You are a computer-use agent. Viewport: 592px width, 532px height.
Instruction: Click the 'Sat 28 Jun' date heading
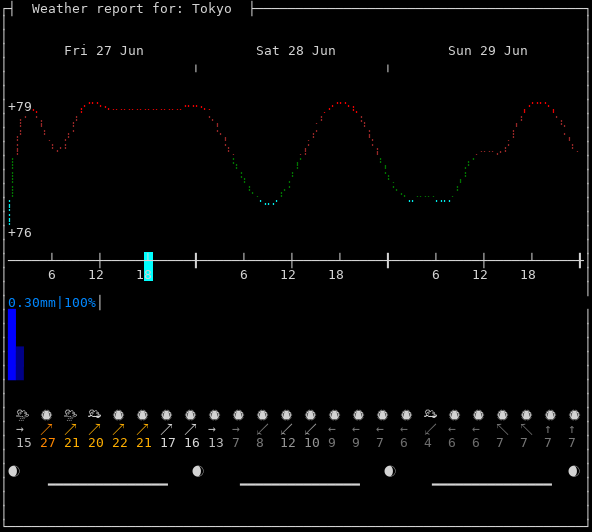click(296, 51)
